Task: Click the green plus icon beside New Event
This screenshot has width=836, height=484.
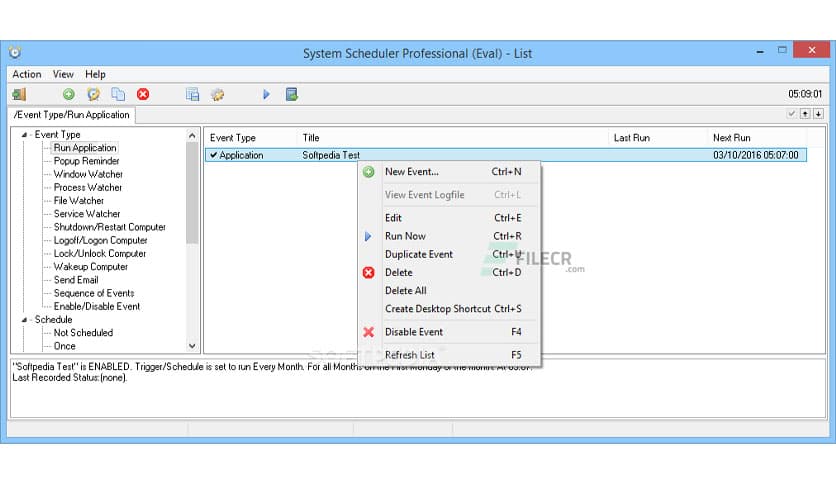Action: (x=368, y=172)
